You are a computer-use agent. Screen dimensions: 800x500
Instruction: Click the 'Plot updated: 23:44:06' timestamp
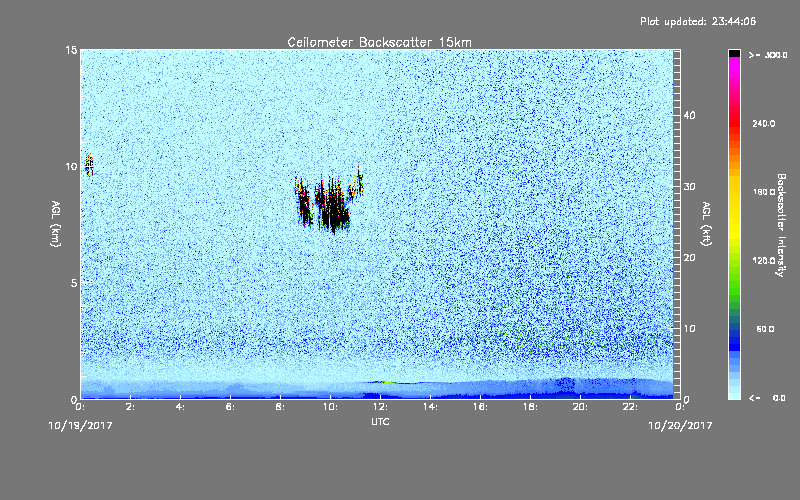pyautogui.click(x=698, y=21)
